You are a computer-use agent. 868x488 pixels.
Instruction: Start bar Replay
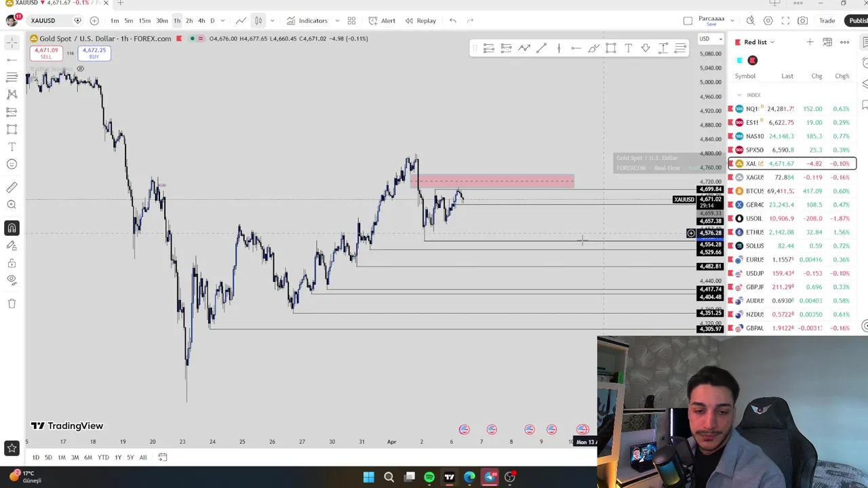pyautogui.click(x=420, y=20)
